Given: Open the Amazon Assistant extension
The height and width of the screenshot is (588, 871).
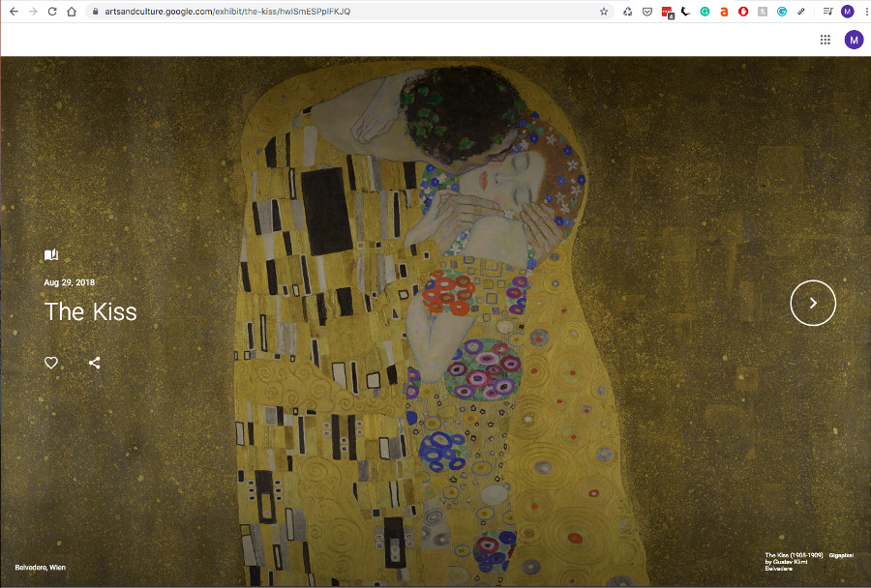Looking at the screenshot, I should (x=724, y=12).
